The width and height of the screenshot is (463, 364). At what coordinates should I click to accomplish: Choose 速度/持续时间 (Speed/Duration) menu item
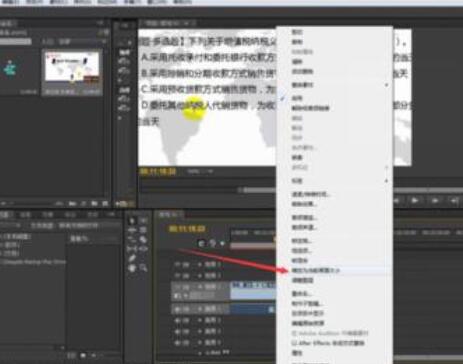(311, 194)
